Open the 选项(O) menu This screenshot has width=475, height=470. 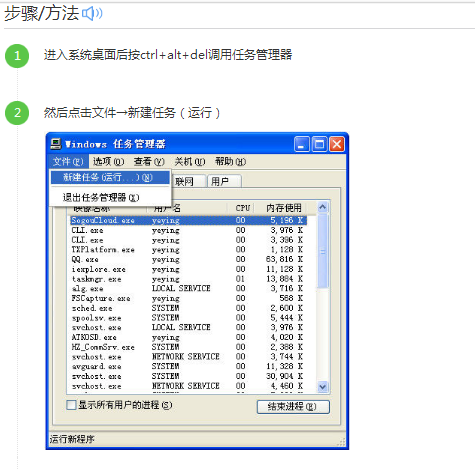pos(108,162)
